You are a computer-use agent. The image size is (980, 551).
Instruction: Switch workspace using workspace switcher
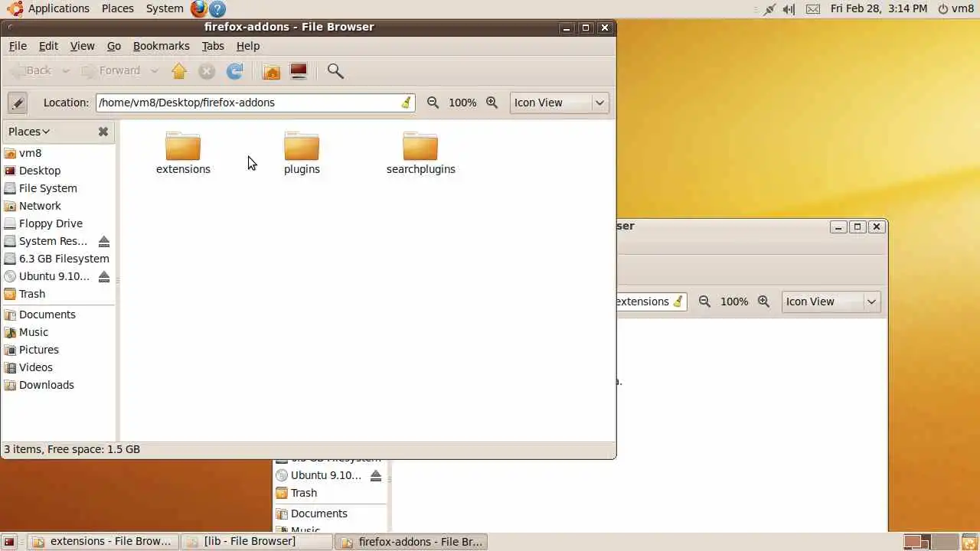(930, 542)
